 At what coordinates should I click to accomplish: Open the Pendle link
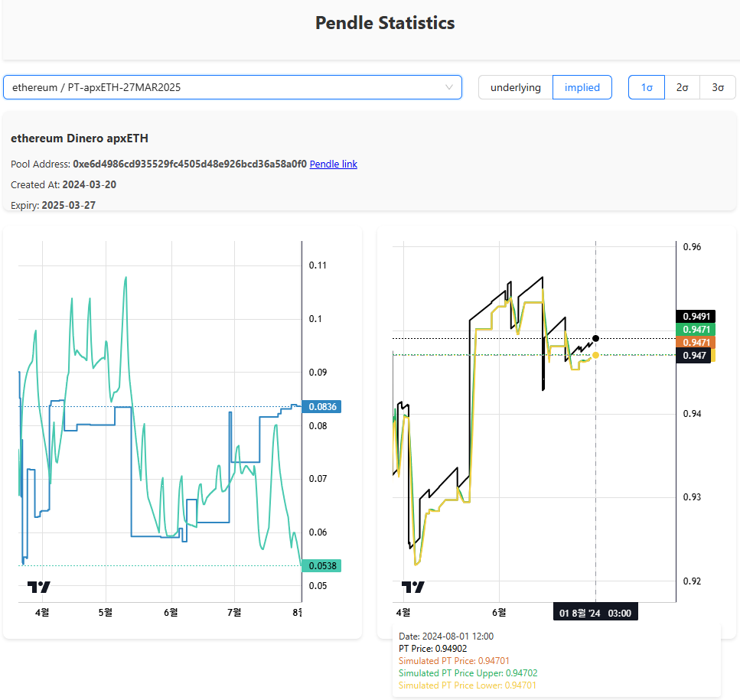[333, 164]
